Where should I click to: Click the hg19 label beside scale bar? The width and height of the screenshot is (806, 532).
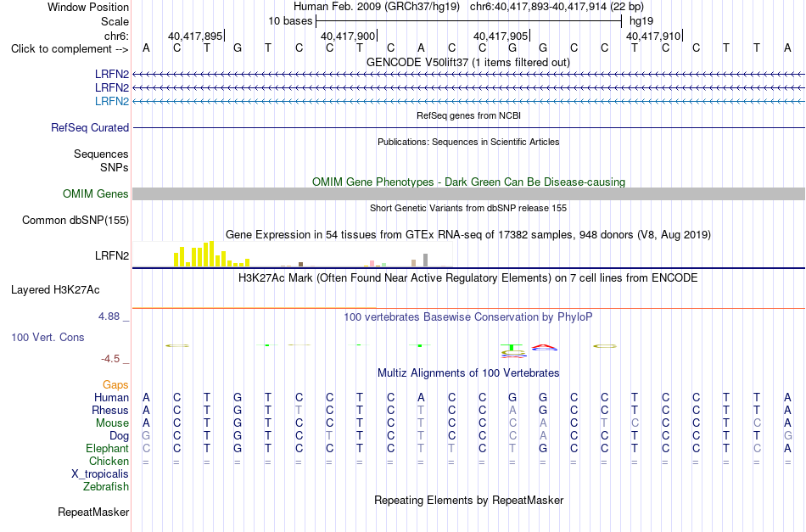pyautogui.click(x=641, y=21)
